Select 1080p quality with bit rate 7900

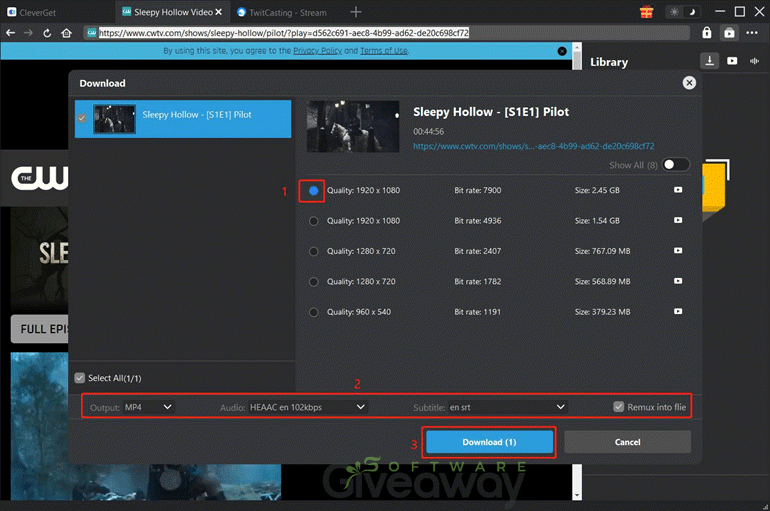pyautogui.click(x=313, y=190)
